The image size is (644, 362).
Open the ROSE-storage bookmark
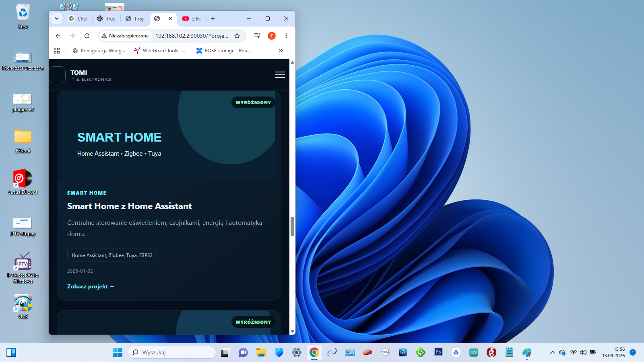tap(223, 51)
